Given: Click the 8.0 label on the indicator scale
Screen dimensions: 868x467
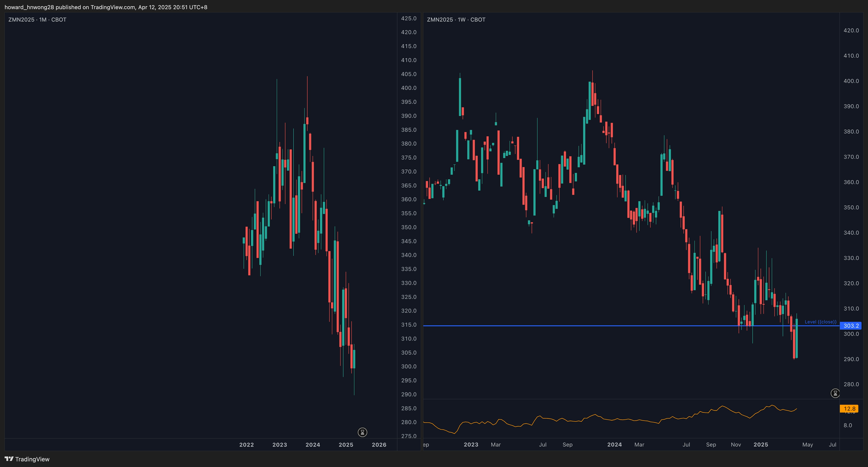Looking at the screenshot, I should click(847, 425).
